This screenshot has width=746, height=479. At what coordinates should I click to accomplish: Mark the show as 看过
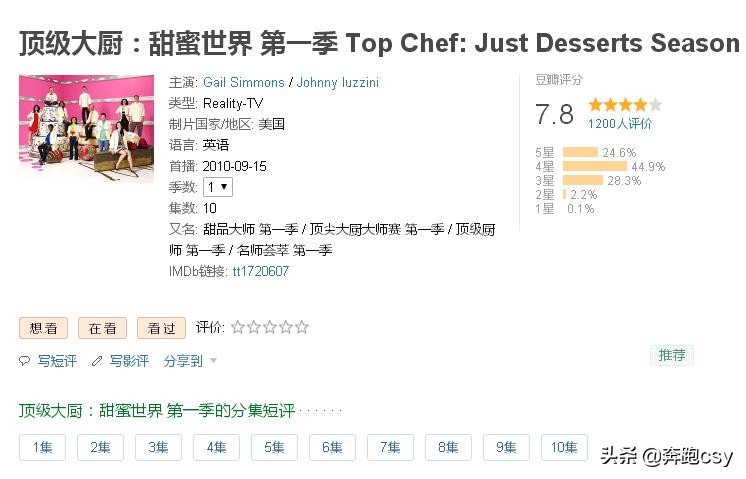point(161,328)
